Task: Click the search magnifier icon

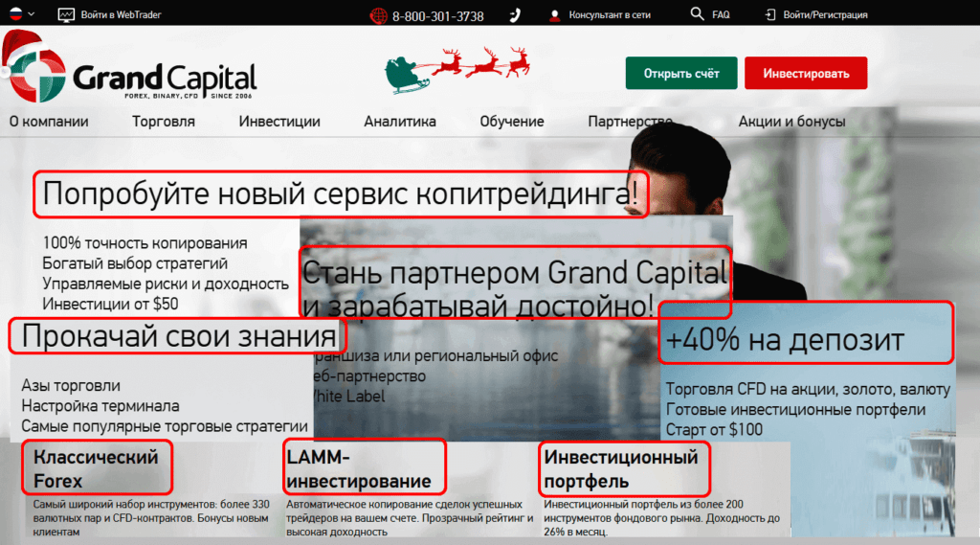Action: coord(697,13)
